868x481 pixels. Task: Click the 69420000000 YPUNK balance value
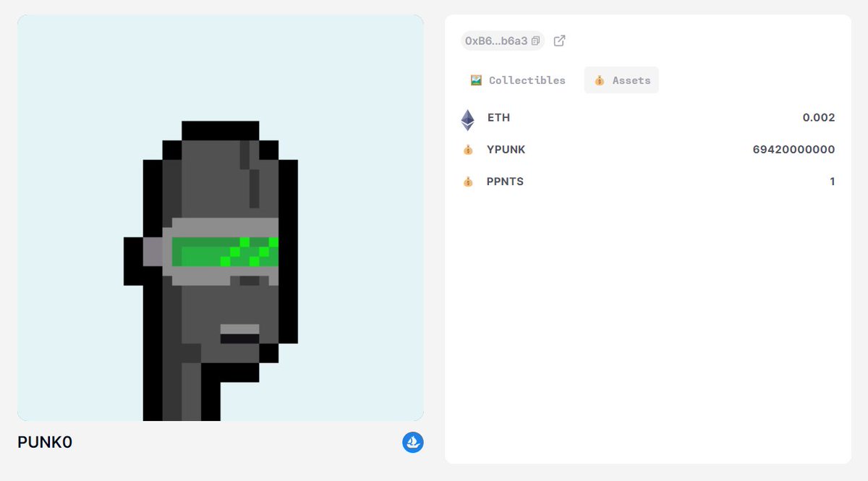click(793, 150)
